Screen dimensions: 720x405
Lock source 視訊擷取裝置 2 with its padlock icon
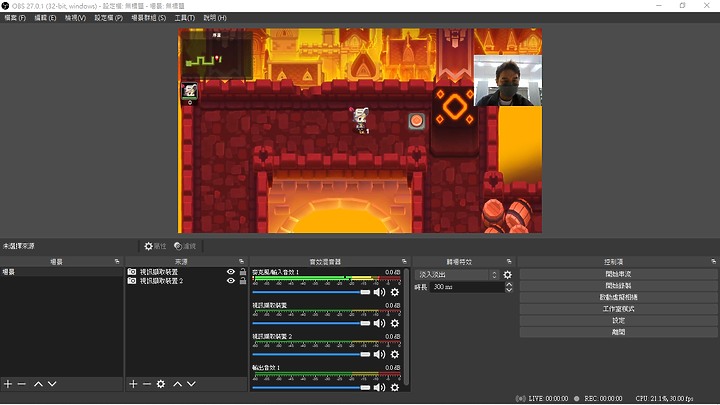[x=243, y=281]
